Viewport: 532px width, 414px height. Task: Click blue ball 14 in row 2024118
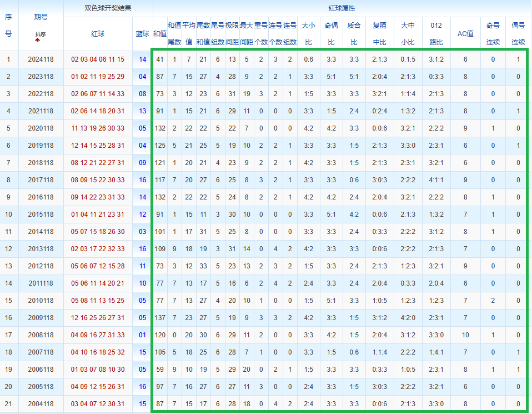click(x=143, y=59)
